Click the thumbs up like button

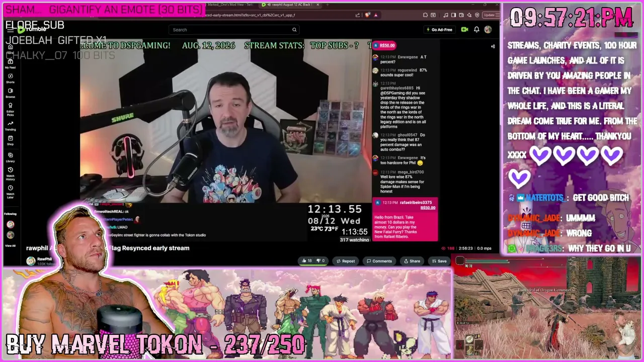click(x=306, y=261)
